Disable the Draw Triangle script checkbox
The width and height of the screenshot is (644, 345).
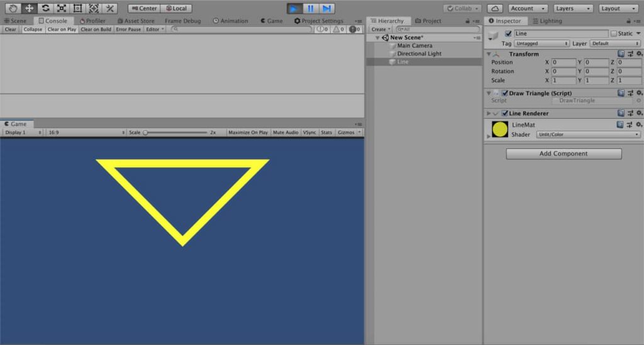tap(505, 93)
